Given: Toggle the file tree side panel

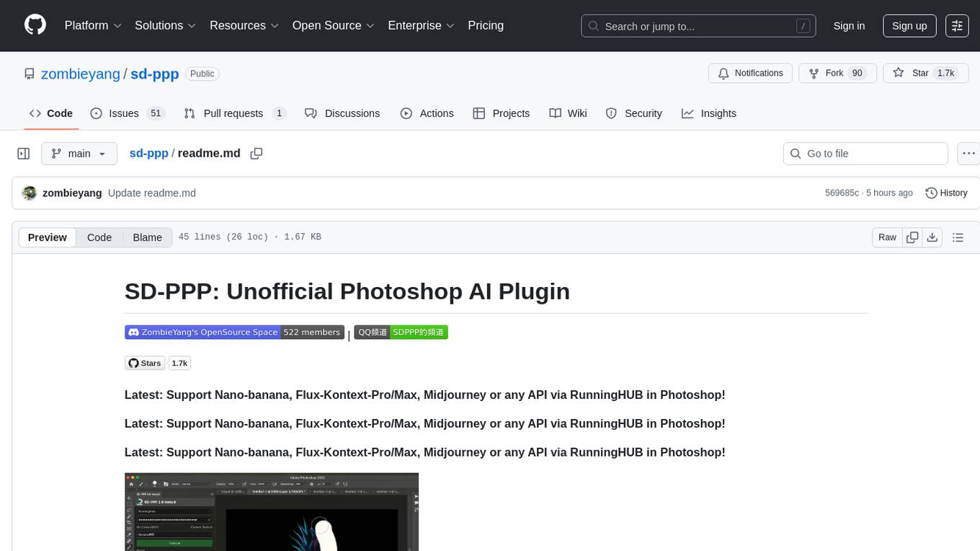Looking at the screenshot, I should tap(24, 154).
